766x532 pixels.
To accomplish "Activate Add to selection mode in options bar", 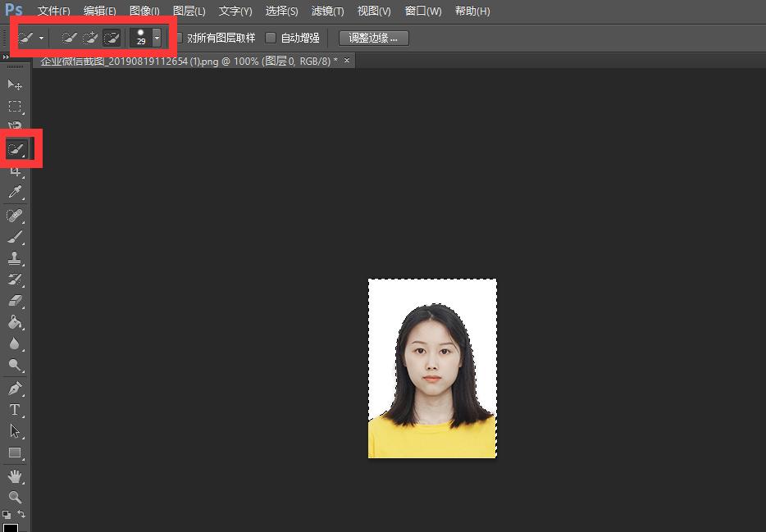I will pos(90,37).
